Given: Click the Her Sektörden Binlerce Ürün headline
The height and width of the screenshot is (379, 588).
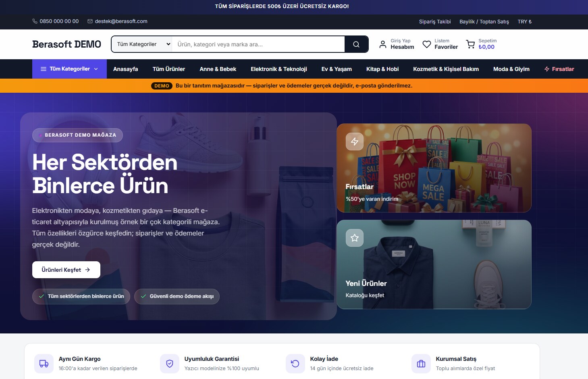Looking at the screenshot, I should 105,174.
